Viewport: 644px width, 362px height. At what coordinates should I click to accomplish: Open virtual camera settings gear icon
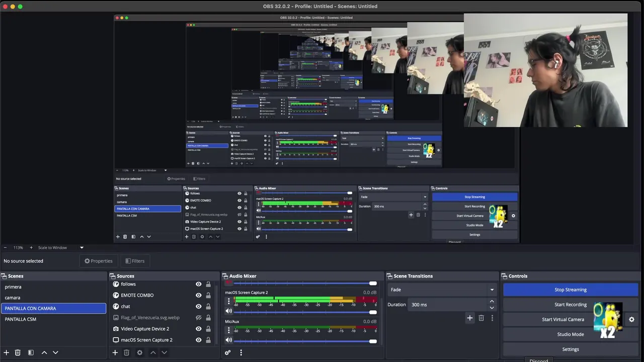[632, 319]
